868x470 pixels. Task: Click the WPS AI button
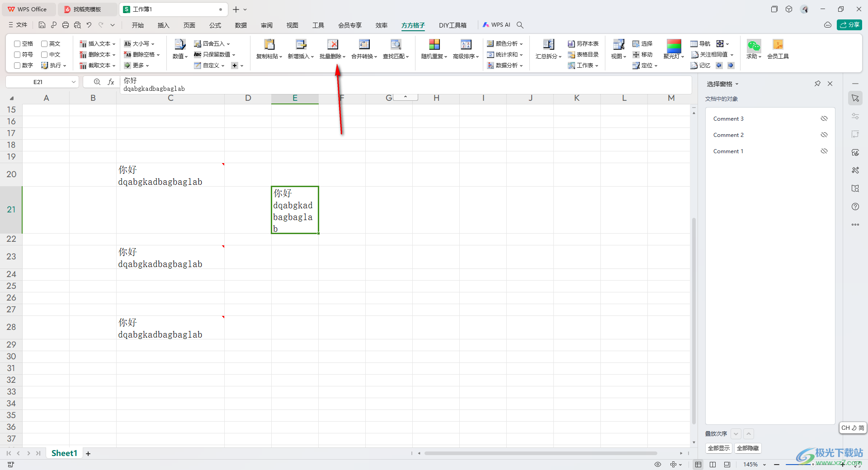tap(496, 25)
